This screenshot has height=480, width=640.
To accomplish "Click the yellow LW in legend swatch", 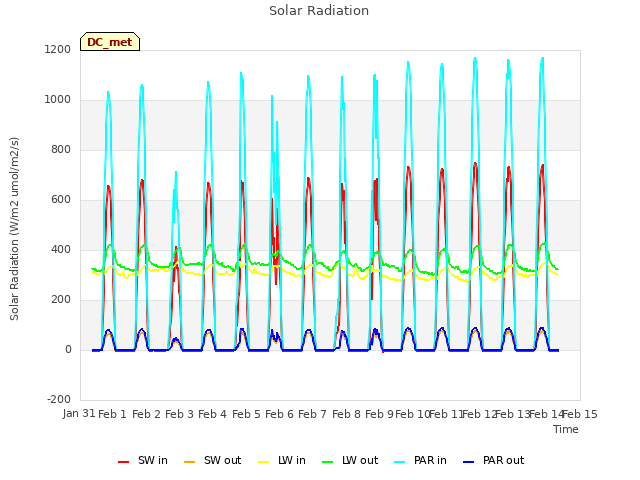I will (x=264, y=462).
